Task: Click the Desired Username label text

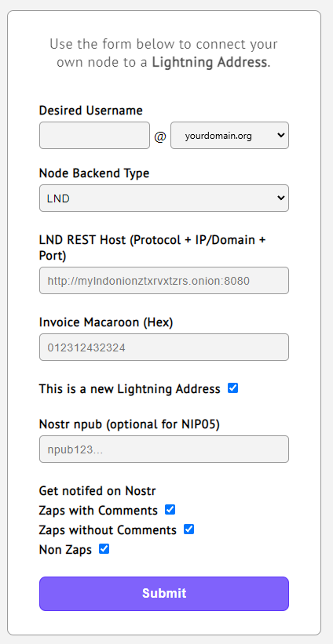Action: 91,111
